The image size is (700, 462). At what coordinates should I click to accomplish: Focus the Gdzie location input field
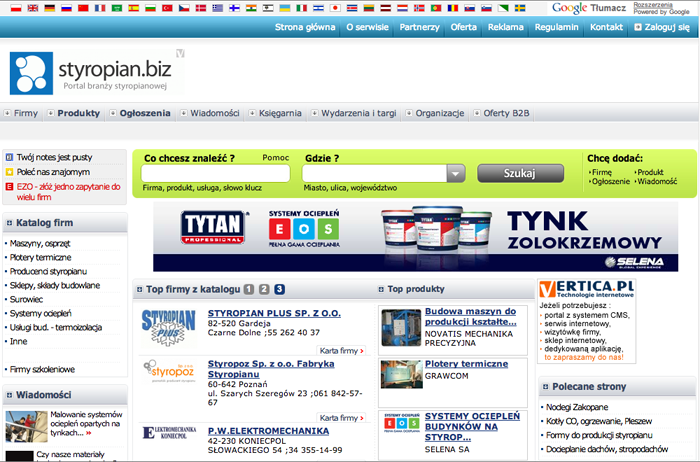click(x=375, y=173)
